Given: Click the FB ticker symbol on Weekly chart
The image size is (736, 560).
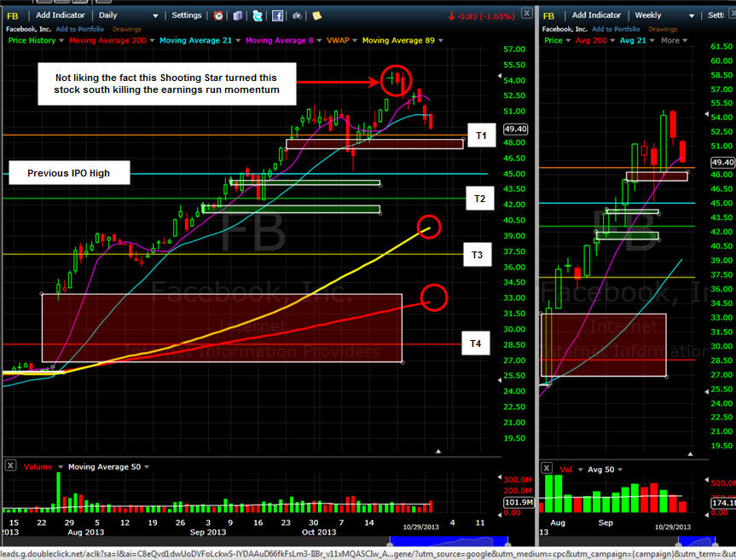Looking at the screenshot, I should pyautogui.click(x=548, y=16).
